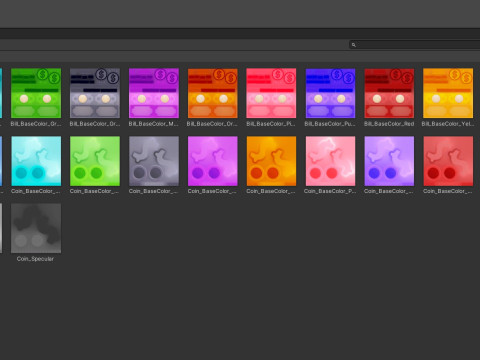The image size is (480, 360).
Task: Click name label under grey coin texture
Action: (x=154, y=191)
